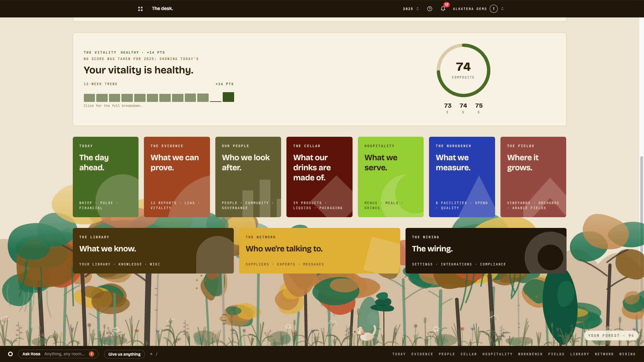Screen dimensions: 644x362
Task: Click the Your vitality is healthy heading
Action: (139, 70)
